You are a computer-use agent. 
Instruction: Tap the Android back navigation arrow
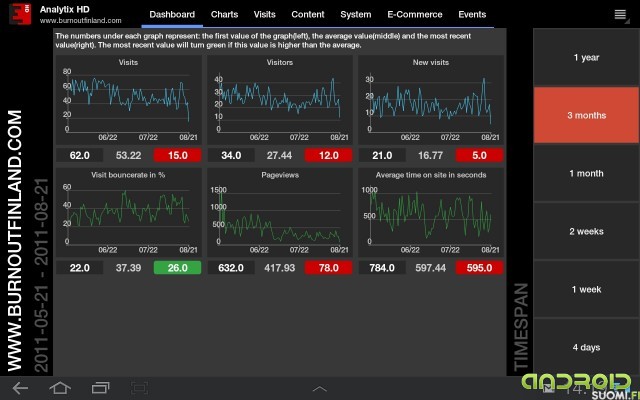tap(20, 388)
